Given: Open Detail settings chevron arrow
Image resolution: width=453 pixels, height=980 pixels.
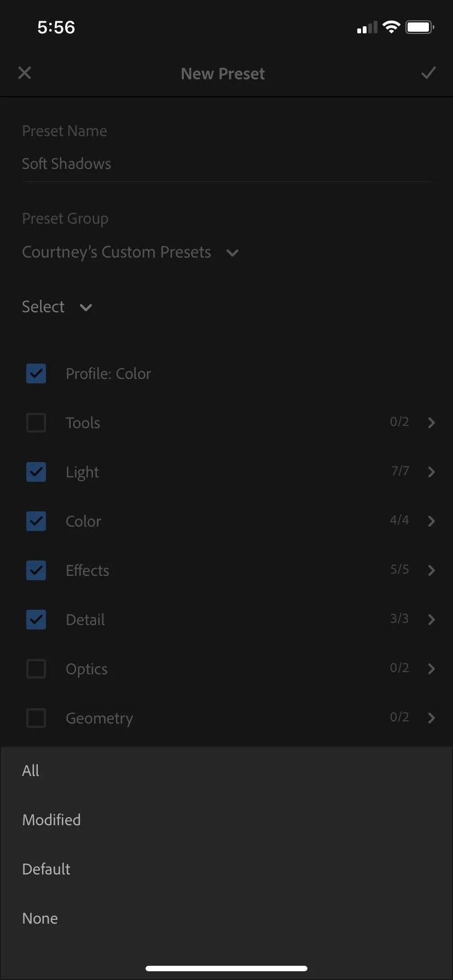Looking at the screenshot, I should [431, 620].
